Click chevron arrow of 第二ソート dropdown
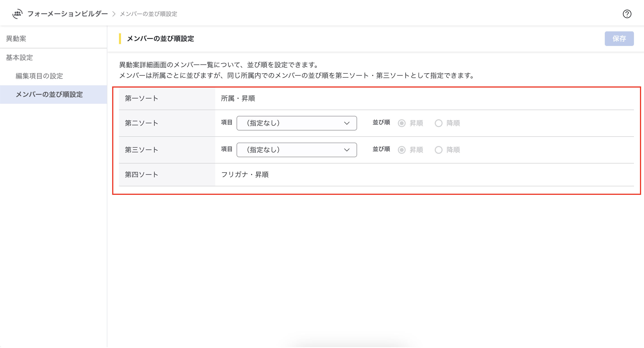 click(x=346, y=123)
